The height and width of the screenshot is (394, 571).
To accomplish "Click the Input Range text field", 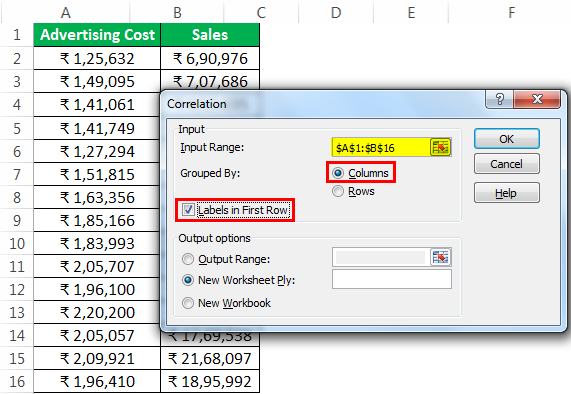I will click(381, 147).
